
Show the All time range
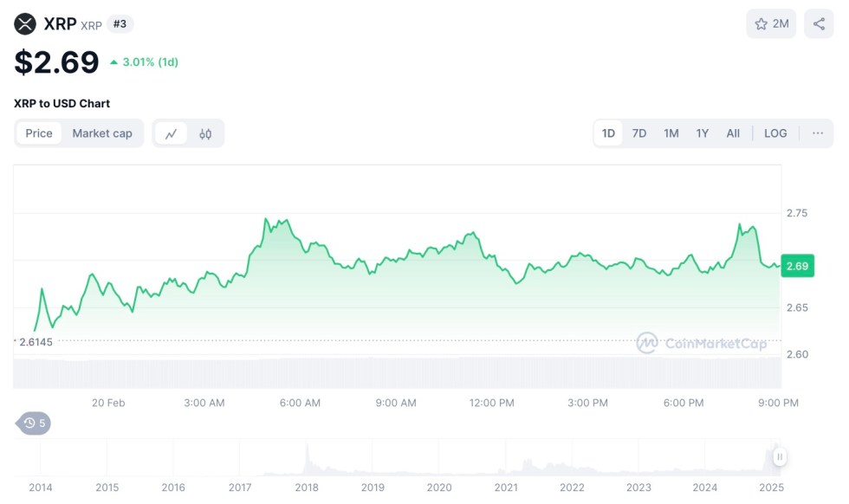click(733, 133)
